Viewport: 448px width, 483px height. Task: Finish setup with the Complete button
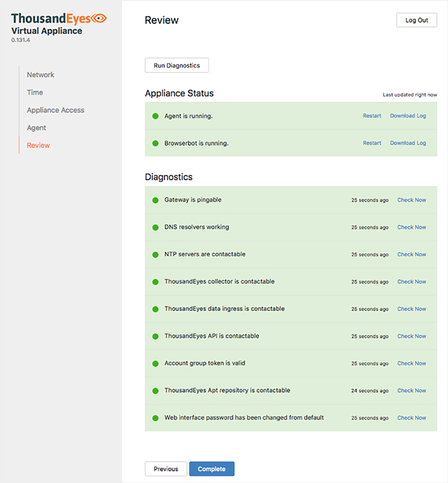point(211,469)
